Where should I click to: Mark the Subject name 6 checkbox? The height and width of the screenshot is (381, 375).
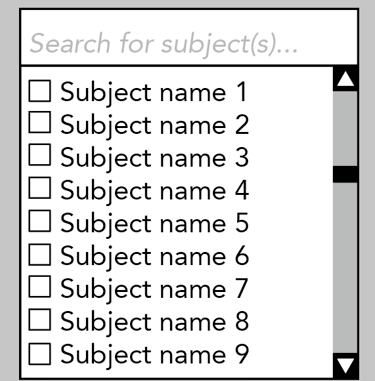[40, 255]
